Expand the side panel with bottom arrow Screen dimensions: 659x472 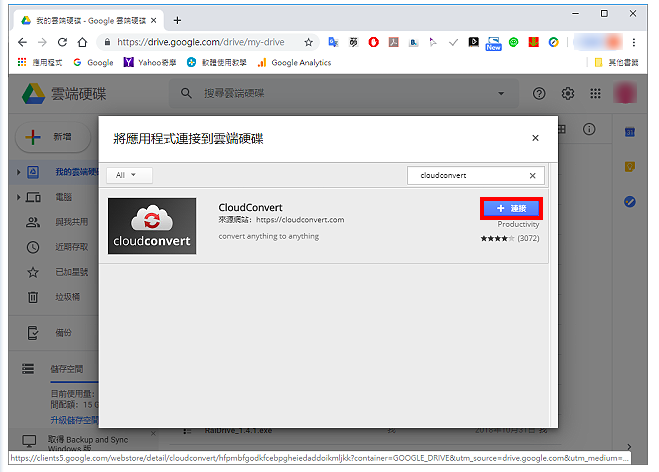click(629, 446)
